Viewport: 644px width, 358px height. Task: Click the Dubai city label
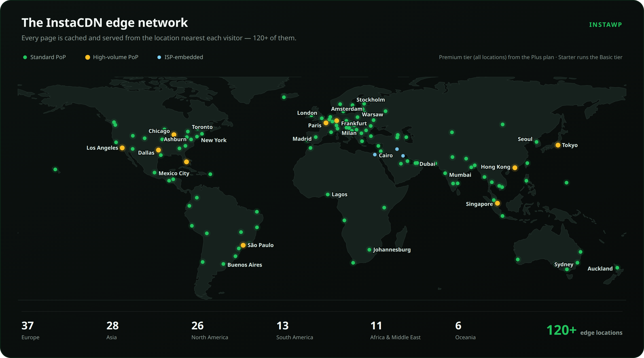[427, 164]
